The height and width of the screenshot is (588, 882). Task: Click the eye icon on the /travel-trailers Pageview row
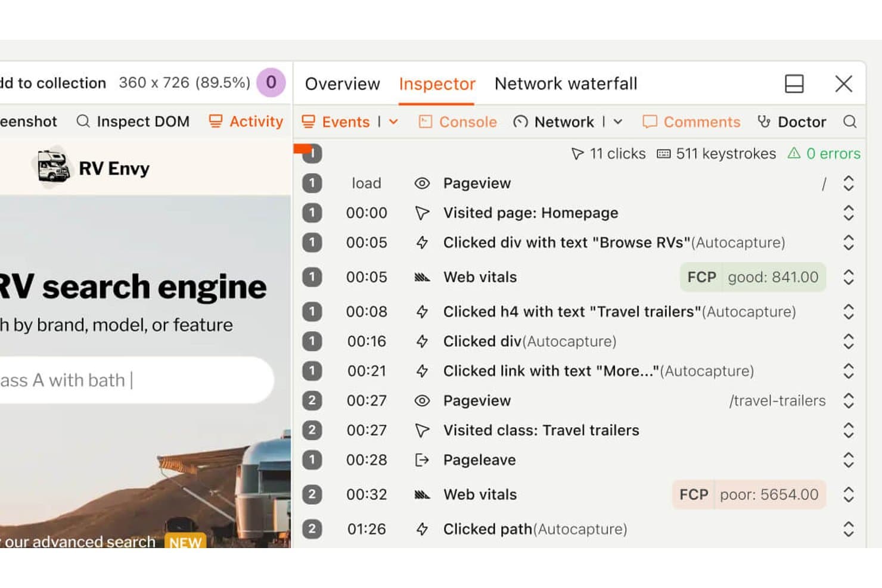pyautogui.click(x=422, y=401)
